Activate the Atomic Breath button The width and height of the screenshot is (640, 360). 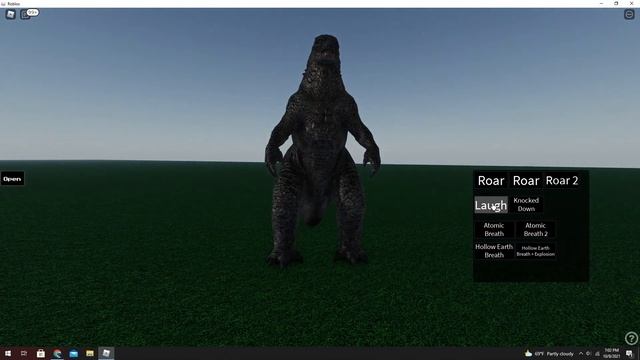[494, 229]
